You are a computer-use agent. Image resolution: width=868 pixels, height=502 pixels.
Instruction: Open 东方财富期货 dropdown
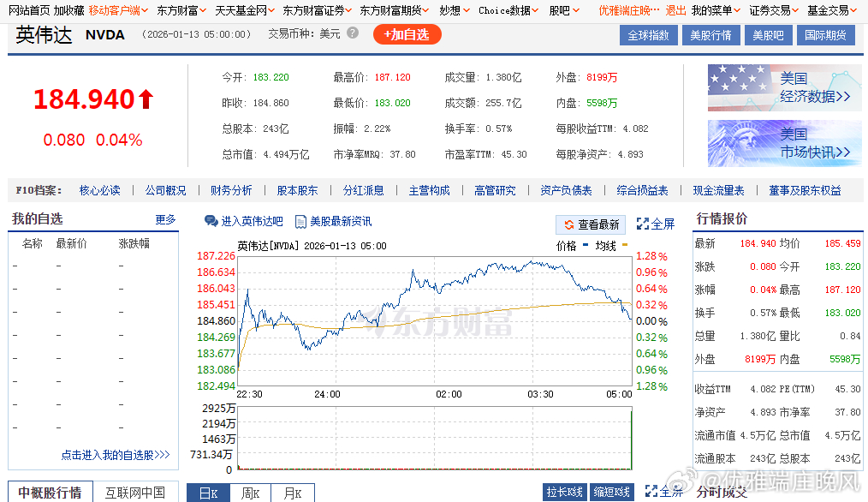[x=394, y=10]
